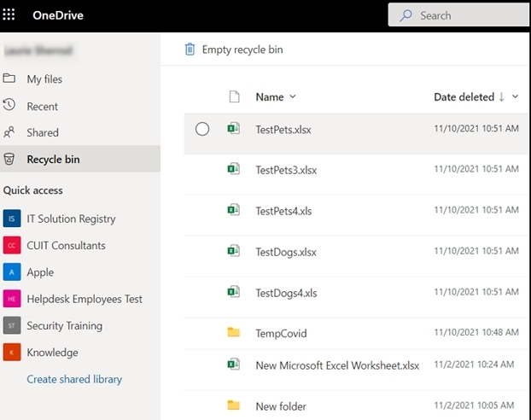The image size is (531, 420).
Task: Select Recycle bin in the sidebar
Action: (53, 159)
